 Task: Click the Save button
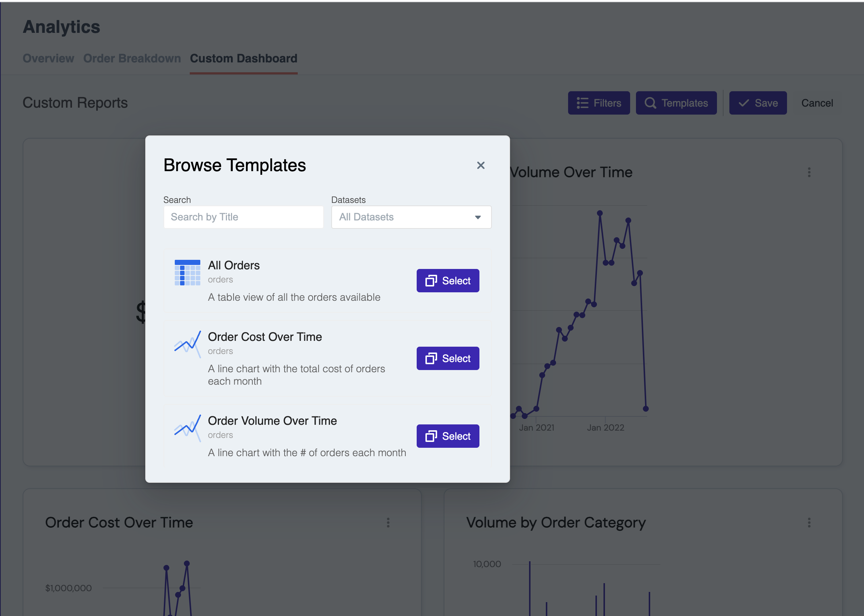tap(758, 103)
